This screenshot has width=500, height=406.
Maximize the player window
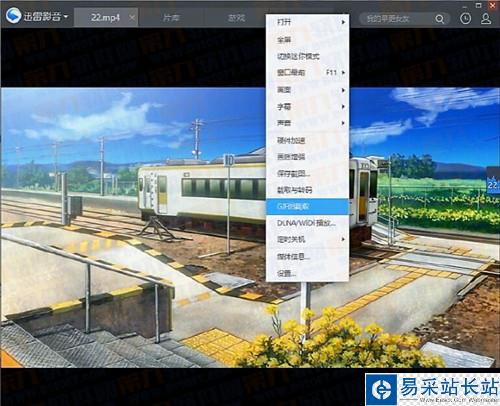478,5
